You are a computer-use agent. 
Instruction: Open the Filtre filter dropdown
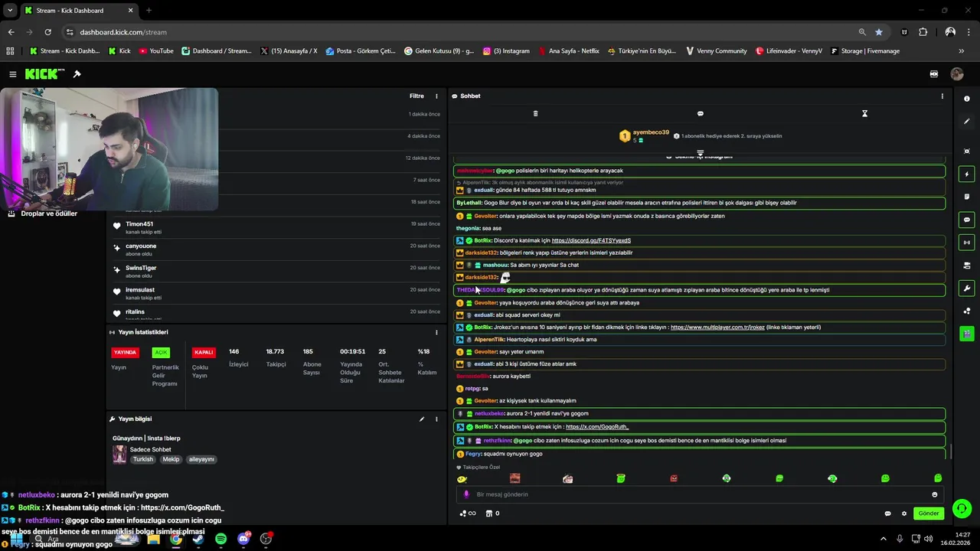click(x=416, y=96)
